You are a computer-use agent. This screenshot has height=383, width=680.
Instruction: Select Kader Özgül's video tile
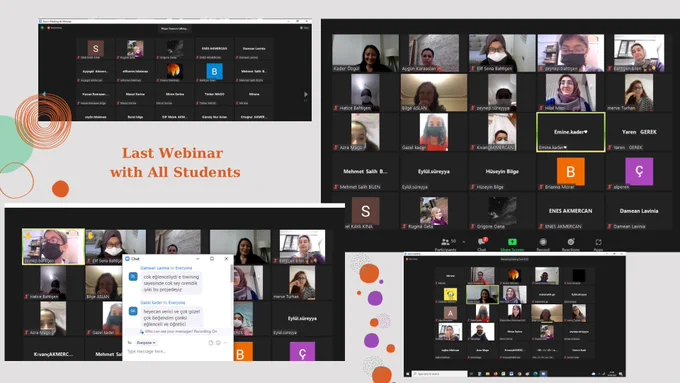point(366,53)
